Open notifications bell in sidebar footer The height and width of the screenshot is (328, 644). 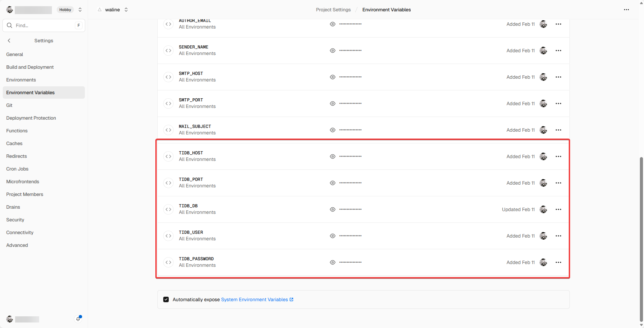coord(78,319)
